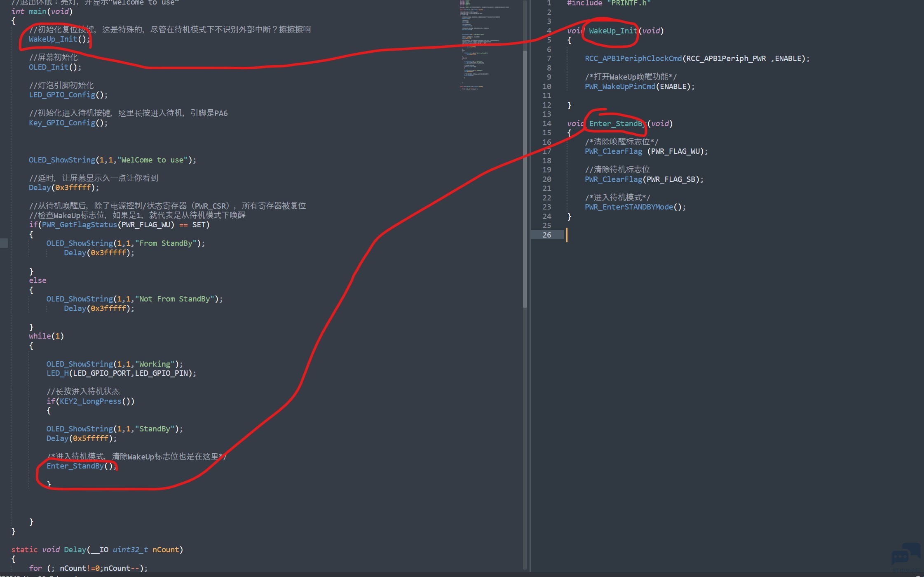Click line number 14 in the right gutter
This screenshot has height=577, width=924.
[x=547, y=124]
